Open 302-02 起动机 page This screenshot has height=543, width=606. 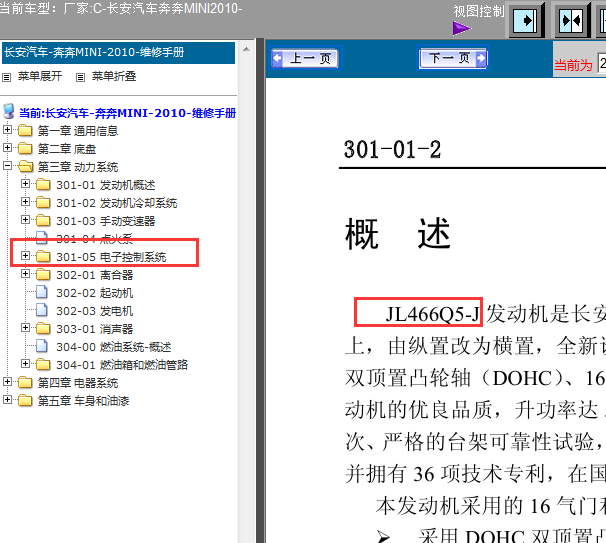click(x=95, y=293)
